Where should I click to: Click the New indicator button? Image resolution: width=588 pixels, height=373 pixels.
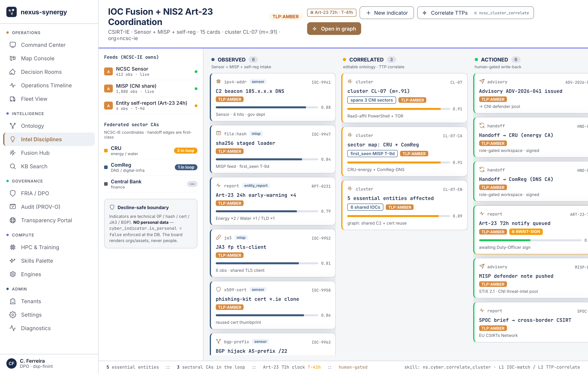[x=387, y=13]
